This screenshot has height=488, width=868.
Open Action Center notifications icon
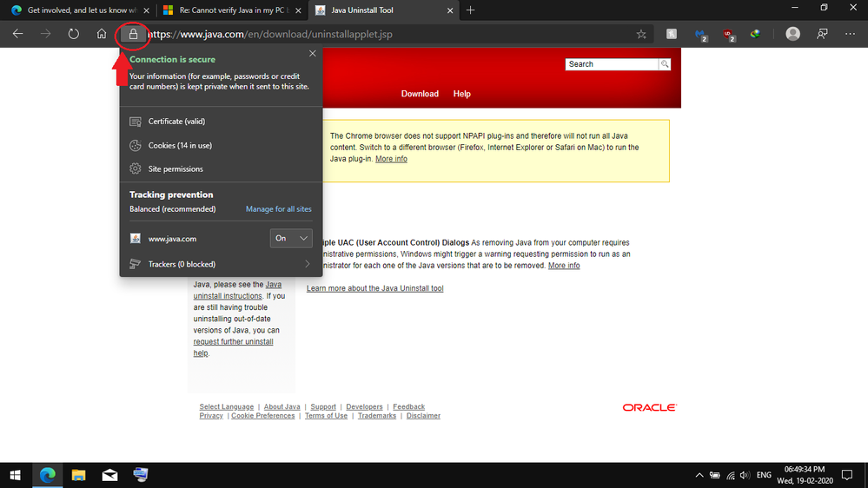point(847,475)
